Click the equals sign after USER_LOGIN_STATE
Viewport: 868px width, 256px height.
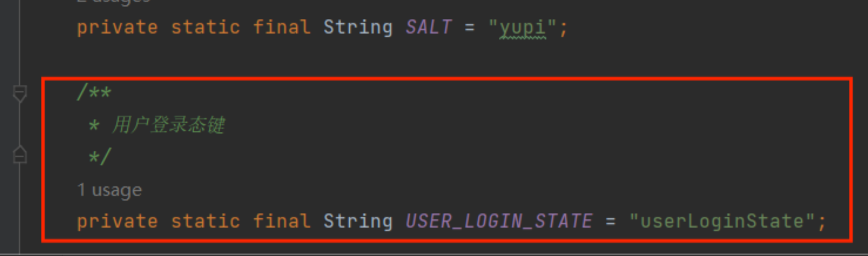(x=611, y=221)
